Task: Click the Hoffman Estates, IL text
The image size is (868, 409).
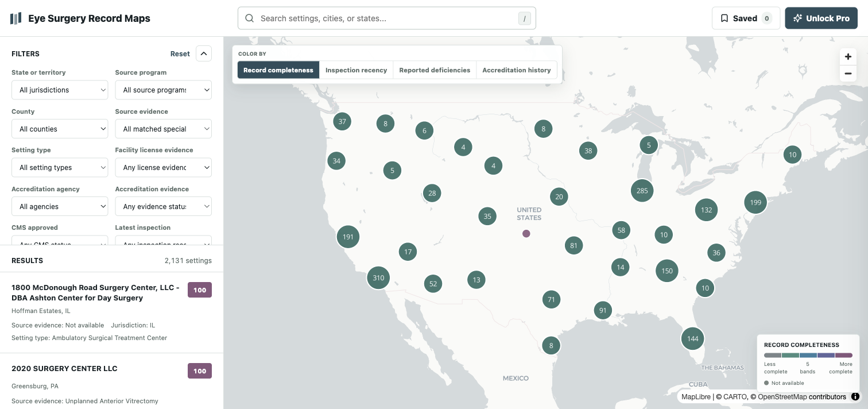Action: point(41,311)
